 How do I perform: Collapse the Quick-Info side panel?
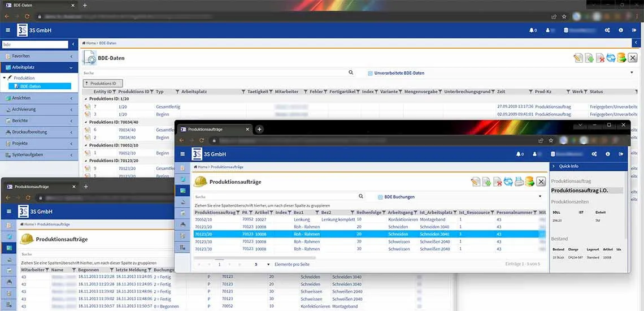pyautogui.click(x=554, y=166)
